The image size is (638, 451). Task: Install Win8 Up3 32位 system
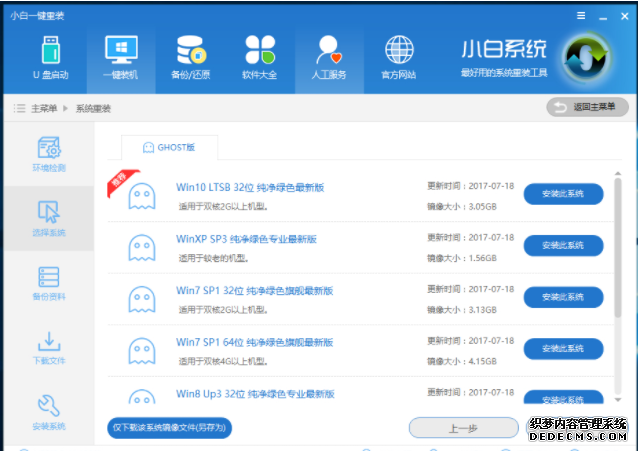tap(563, 397)
